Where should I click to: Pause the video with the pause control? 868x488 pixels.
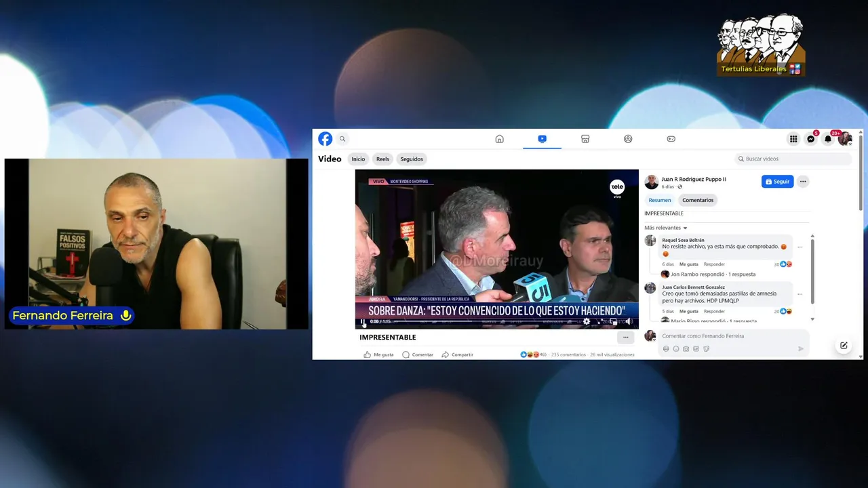pyautogui.click(x=363, y=322)
